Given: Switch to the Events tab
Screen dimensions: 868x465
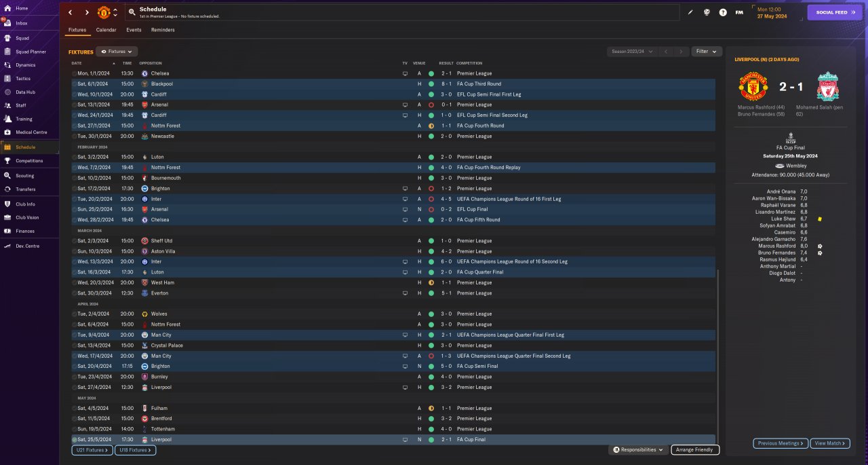Looking at the screenshot, I should [x=134, y=30].
